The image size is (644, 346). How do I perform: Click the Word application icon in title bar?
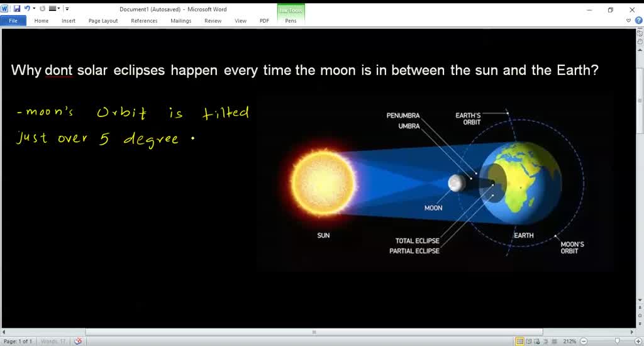4,8
